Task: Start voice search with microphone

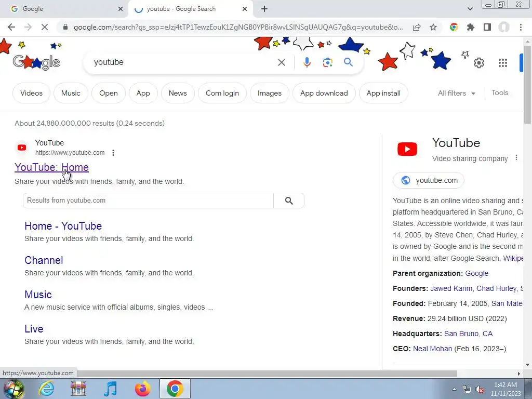Action: [307, 62]
